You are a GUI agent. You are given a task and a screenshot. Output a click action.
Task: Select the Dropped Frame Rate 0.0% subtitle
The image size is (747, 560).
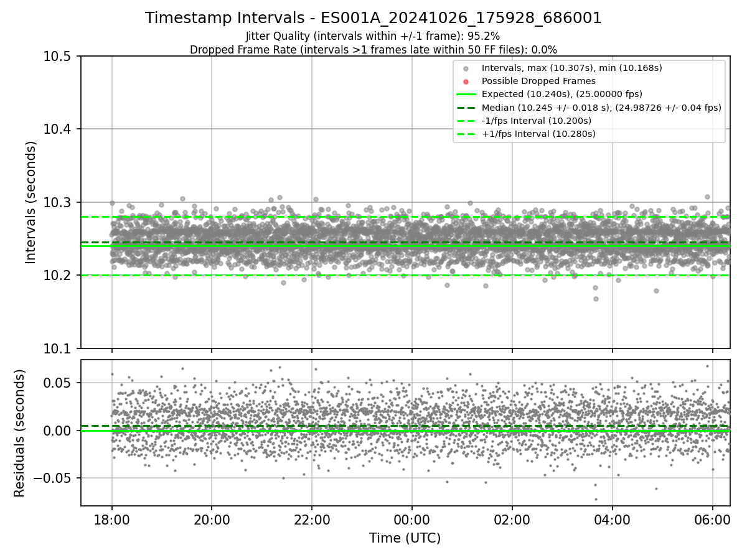click(374, 49)
